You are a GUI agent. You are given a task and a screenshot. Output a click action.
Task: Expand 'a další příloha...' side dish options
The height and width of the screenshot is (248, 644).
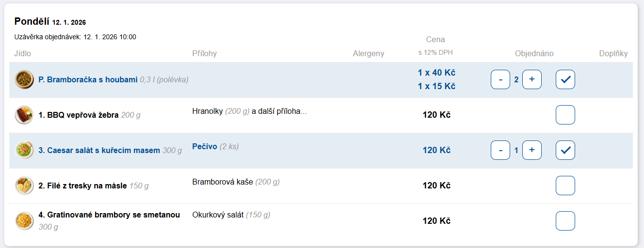279,111
